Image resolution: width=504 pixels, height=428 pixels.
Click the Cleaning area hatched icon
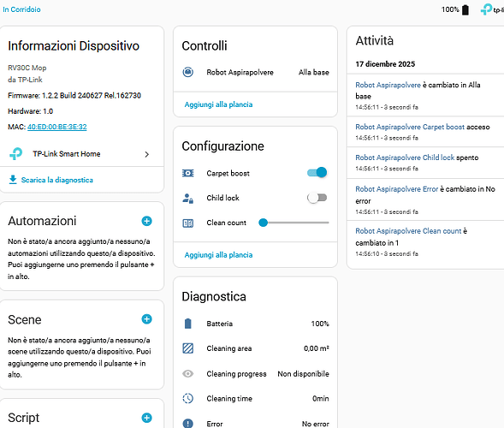[x=188, y=348]
